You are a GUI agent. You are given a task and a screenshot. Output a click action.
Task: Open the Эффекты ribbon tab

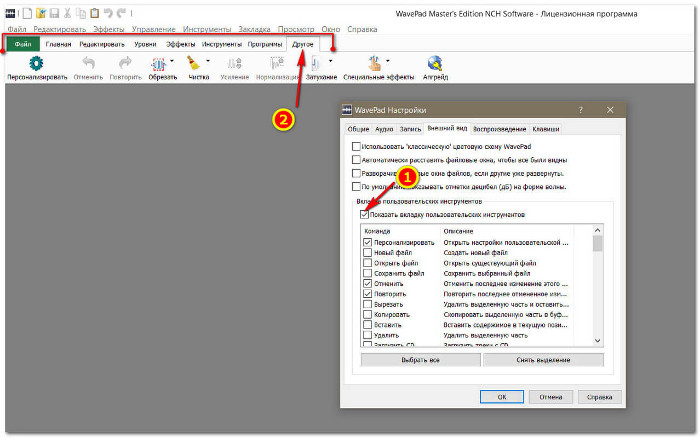pos(180,45)
